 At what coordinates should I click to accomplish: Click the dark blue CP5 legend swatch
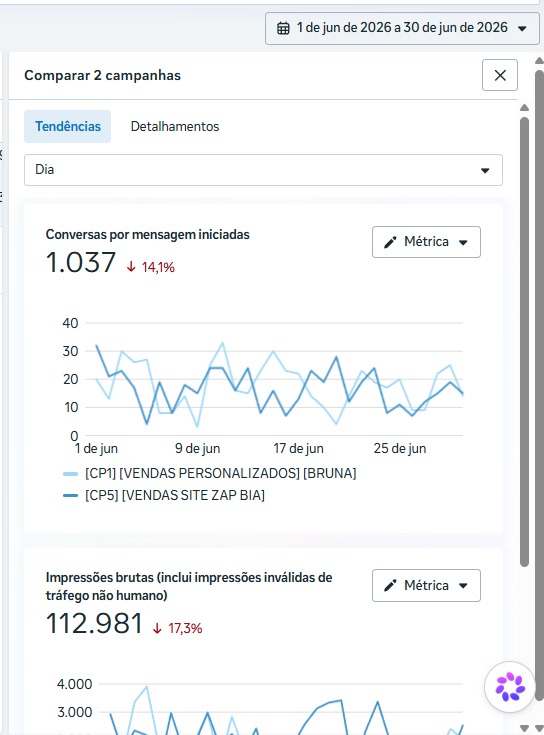click(x=70, y=495)
